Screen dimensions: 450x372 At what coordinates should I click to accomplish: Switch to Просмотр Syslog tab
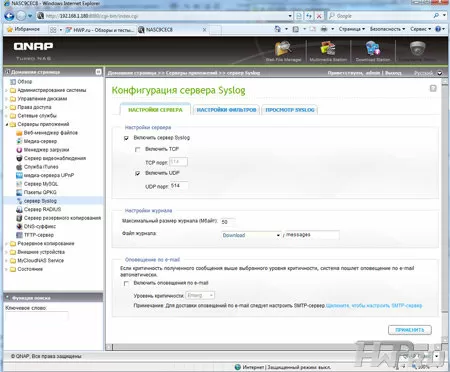pos(290,110)
